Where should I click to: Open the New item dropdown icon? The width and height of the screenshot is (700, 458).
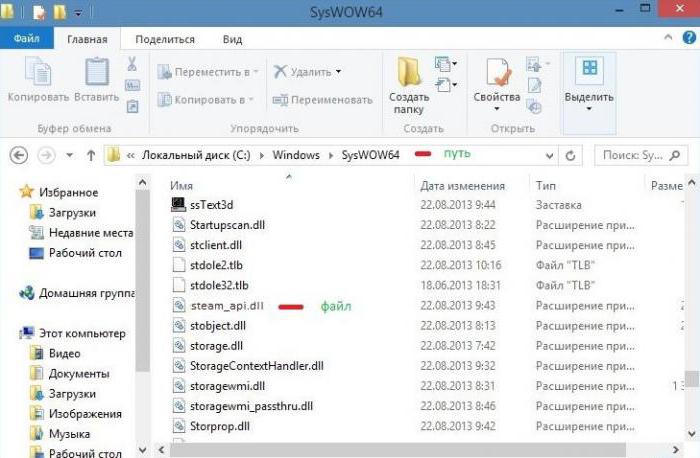(446, 64)
